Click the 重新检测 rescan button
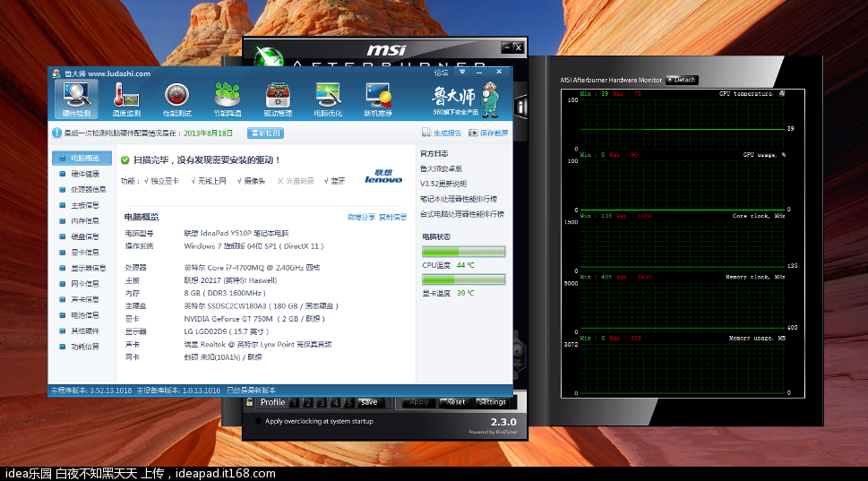Image resolution: width=868 pixels, height=481 pixels. [266, 133]
